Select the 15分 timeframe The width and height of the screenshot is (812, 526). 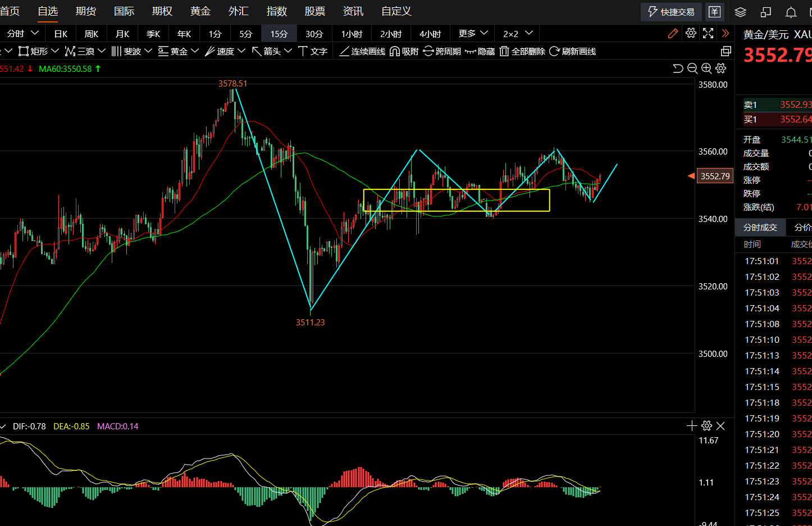tap(279, 34)
